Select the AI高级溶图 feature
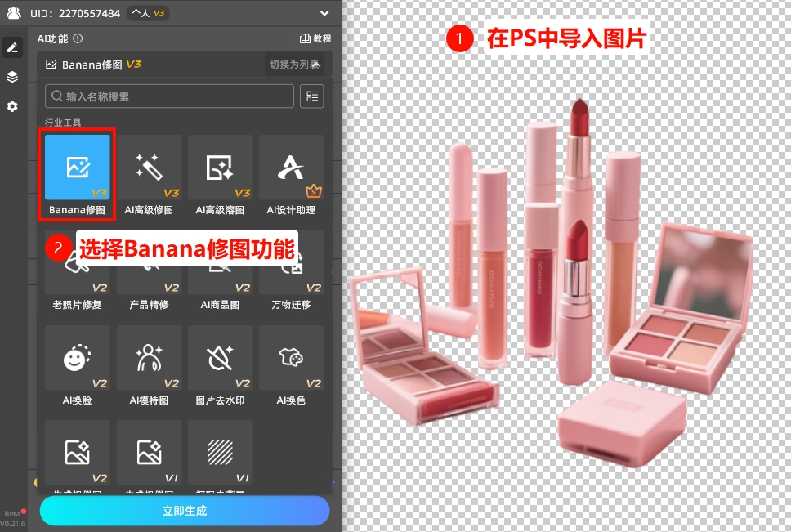This screenshot has width=791, height=532. pos(220,168)
